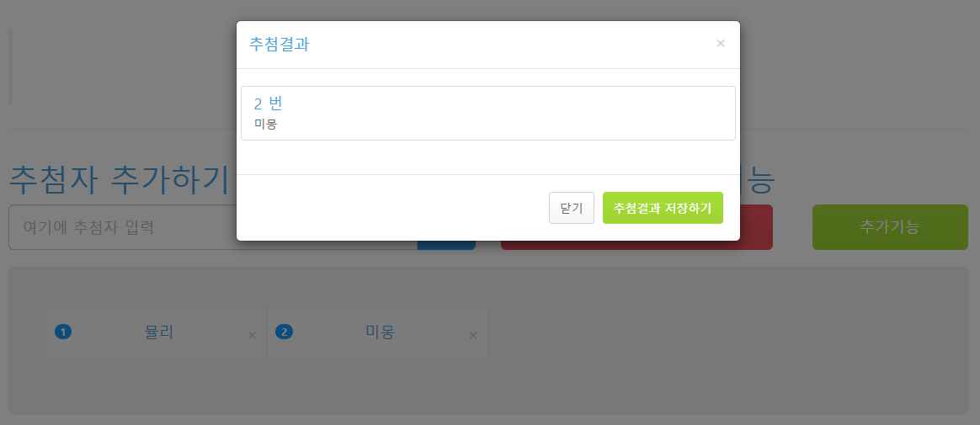This screenshot has width=980, height=425.
Task: Click the 추첨자 추가하기 heading
Action: [x=120, y=181]
